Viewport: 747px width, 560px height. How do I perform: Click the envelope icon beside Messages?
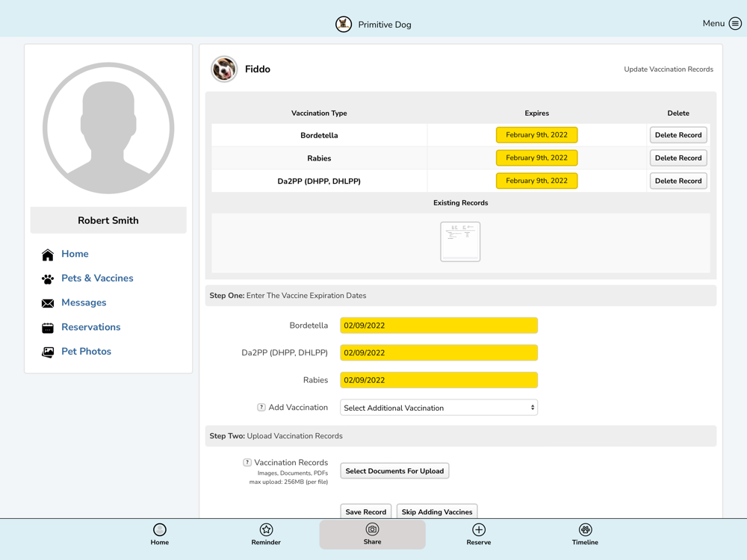(48, 303)
